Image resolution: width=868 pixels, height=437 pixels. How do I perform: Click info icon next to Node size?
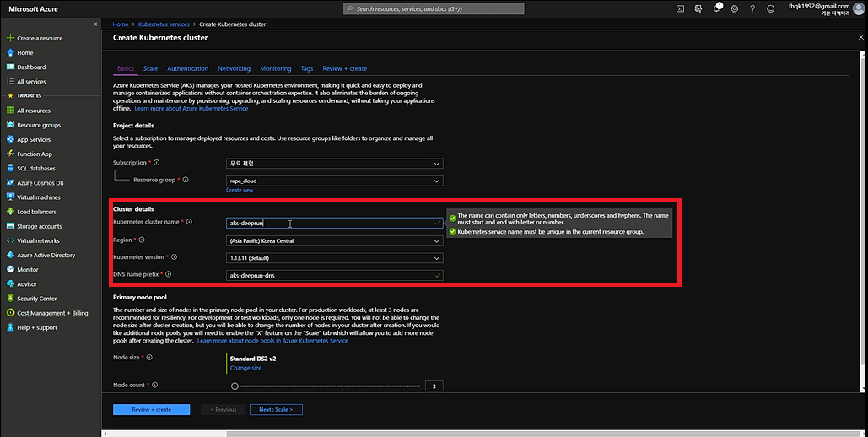(x=149, y=357)
